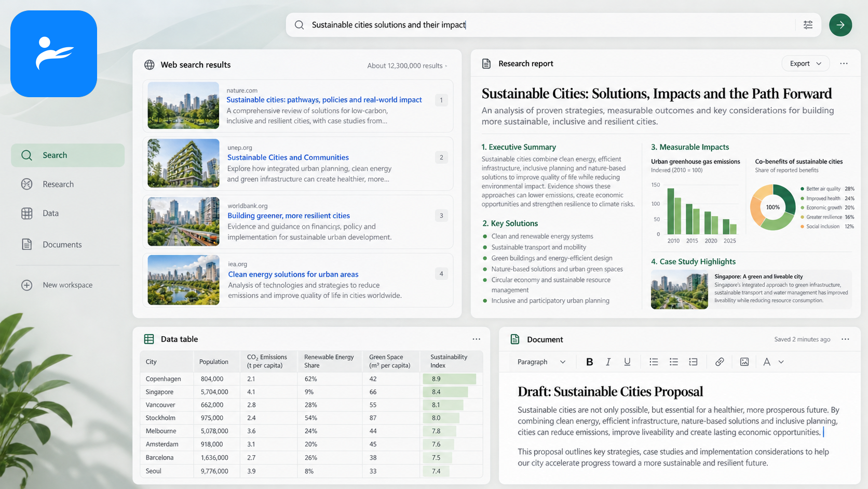Click the Singapore case study thumbnail
Viewport: 868px width, 489px height.
click(680, 290)
